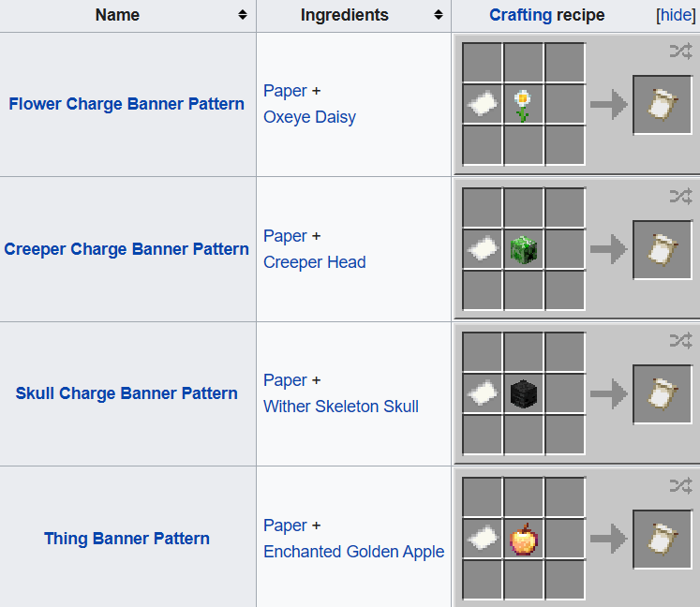Click shuffle icon on Skull Charge recipe
The image size is (700, 607).
click(x=680, y=341)
